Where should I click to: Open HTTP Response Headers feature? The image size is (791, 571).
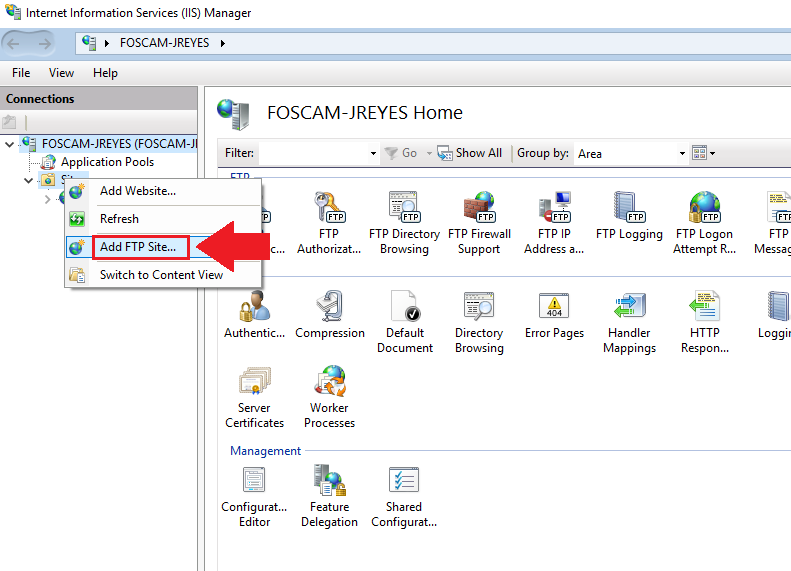point(704,322)
